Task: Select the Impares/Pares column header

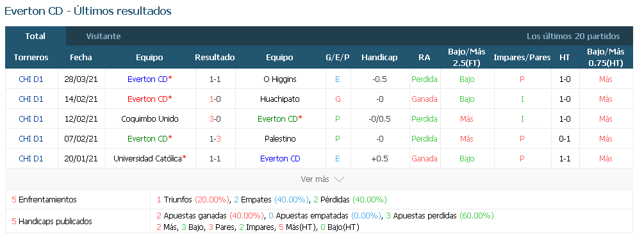Action: point(522,58)
